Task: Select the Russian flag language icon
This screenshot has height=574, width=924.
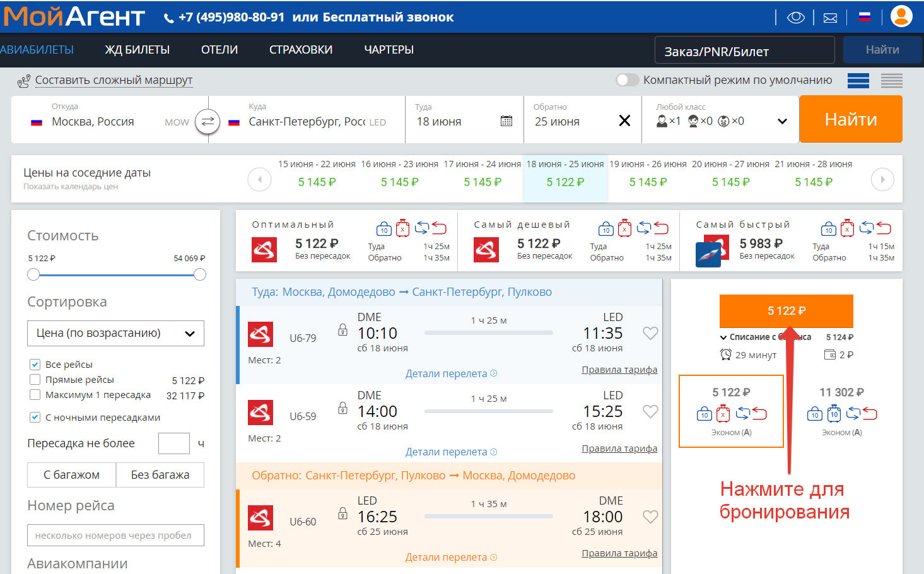Action: click(865, 17)
